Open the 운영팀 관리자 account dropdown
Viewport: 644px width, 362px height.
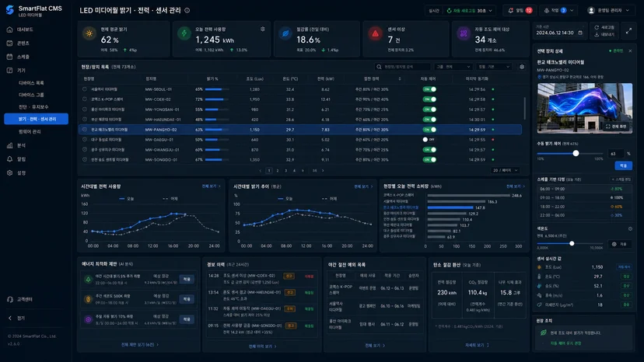pos(609,10)
